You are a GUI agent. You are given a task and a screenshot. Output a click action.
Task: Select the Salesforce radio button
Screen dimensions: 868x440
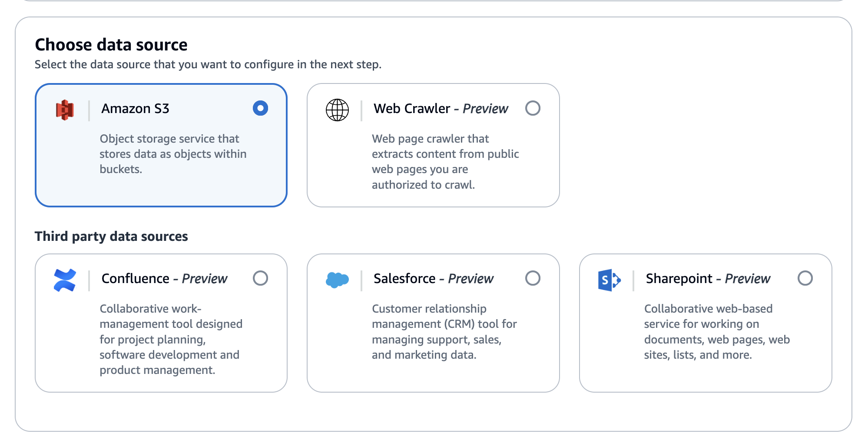point(533,278)
